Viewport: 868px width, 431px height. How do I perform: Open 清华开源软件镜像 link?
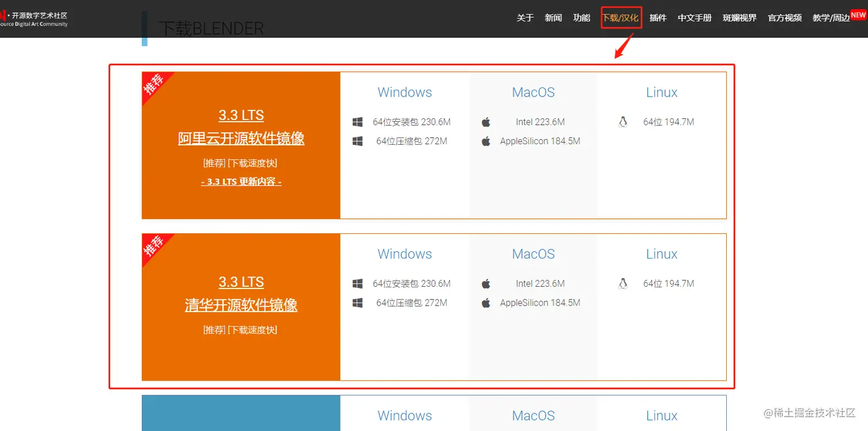point(241,305)
